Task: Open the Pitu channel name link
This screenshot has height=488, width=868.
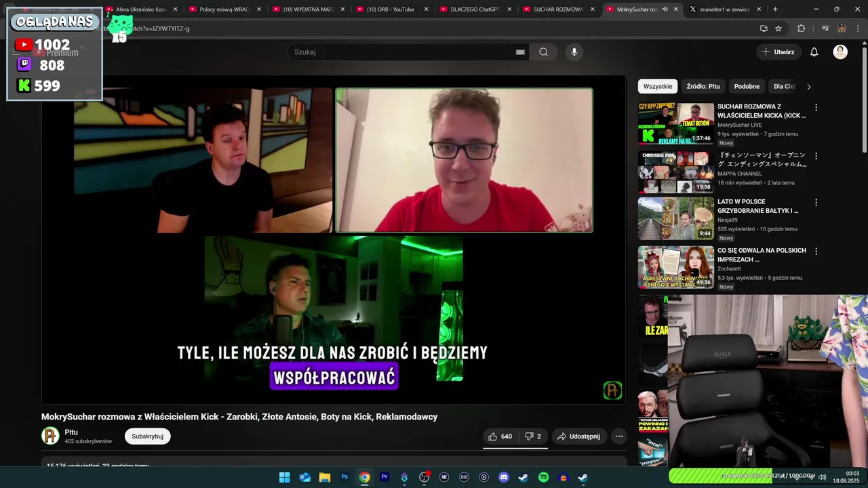Action: (x=71, y=432)
